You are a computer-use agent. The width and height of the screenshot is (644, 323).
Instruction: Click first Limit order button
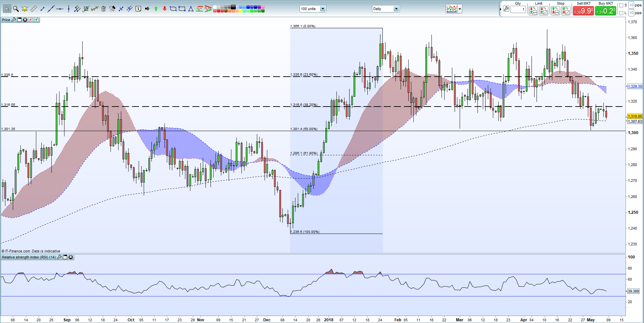coord(533,11)
